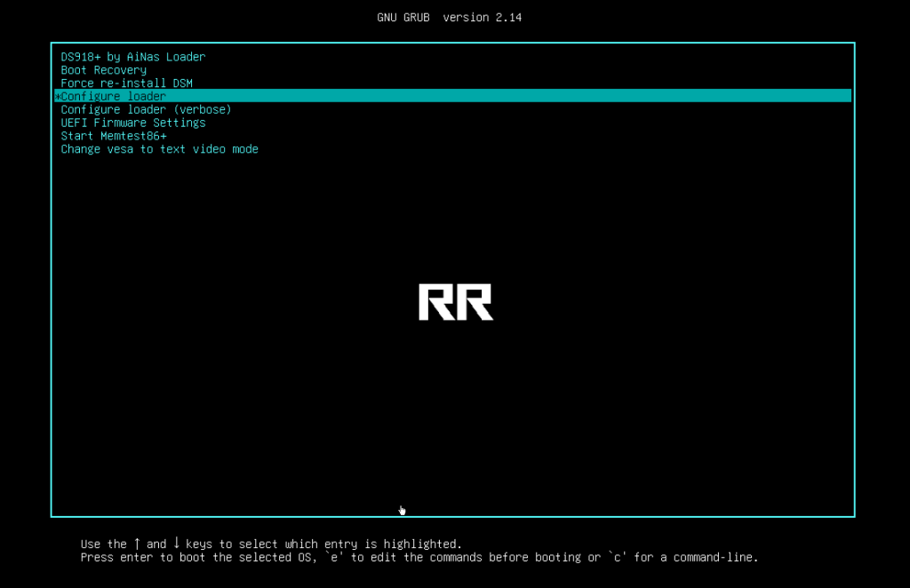
Task: Choose the Boot Recovery entry
Action: (x=103, y=70)
